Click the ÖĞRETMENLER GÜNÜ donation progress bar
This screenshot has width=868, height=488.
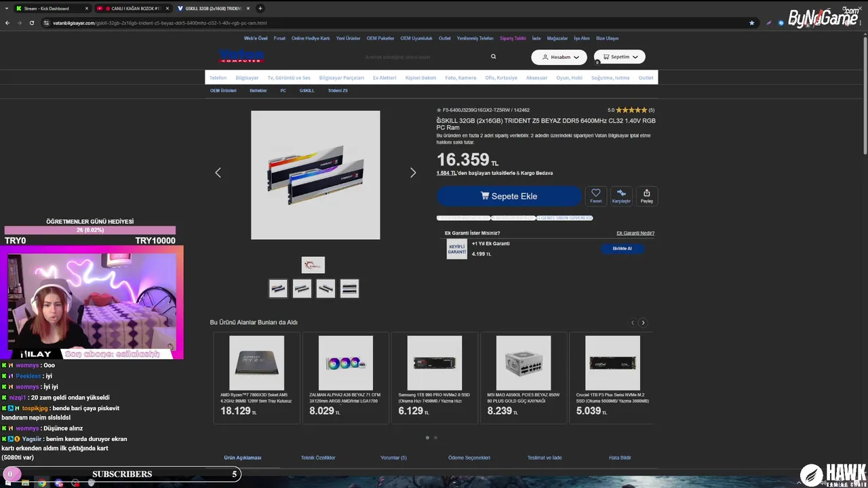pos(90,230)
